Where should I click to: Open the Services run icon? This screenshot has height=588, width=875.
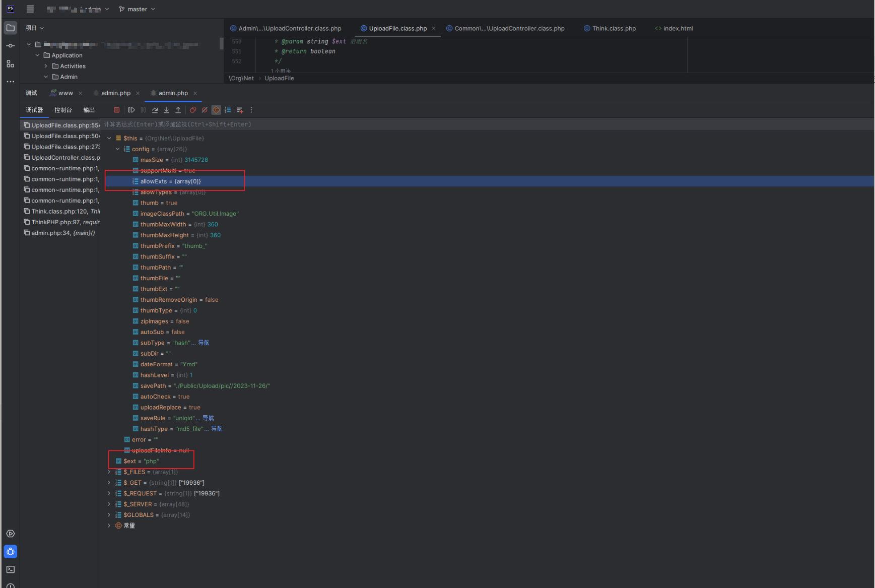click(x=11, y=534)
